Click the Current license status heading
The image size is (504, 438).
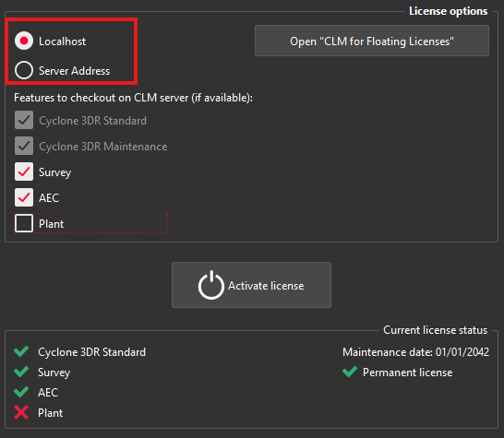(x=435, y=330)
